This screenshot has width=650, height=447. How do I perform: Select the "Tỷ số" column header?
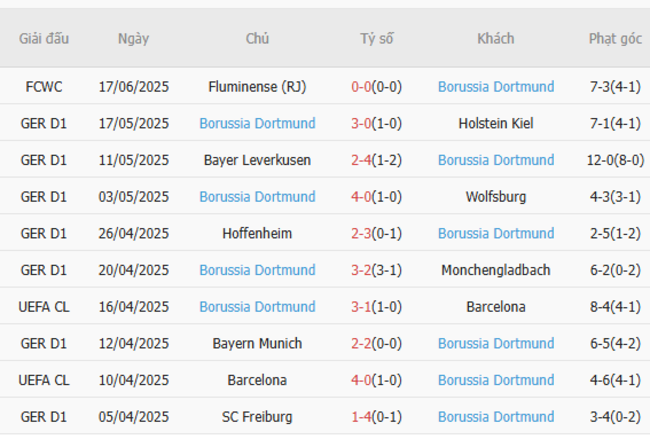coord(377,39)
